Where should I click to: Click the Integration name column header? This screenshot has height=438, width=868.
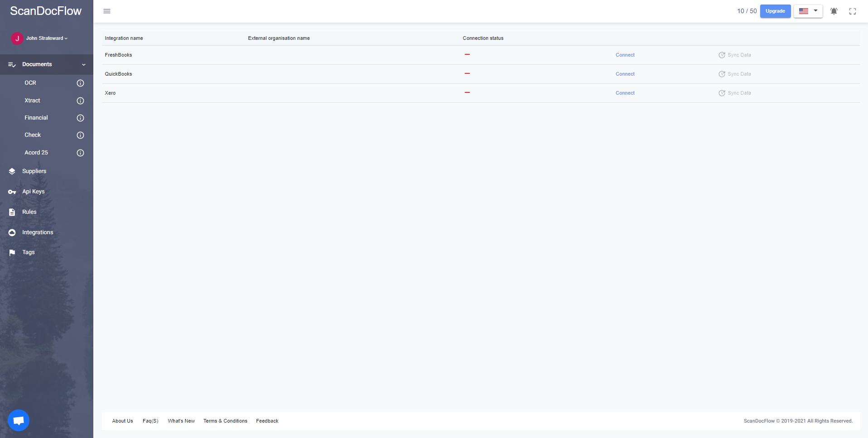pyautogui.click(x=124, y=39)
